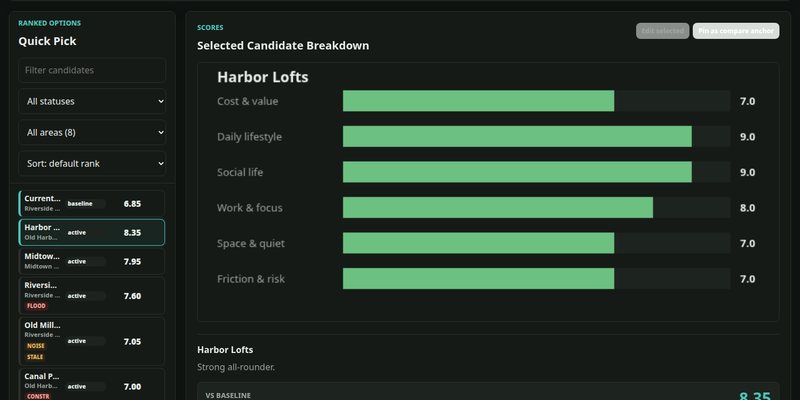Click the Daily lifestyle label
The height and width of the screenshot is (400, 800).
point(249,137)
